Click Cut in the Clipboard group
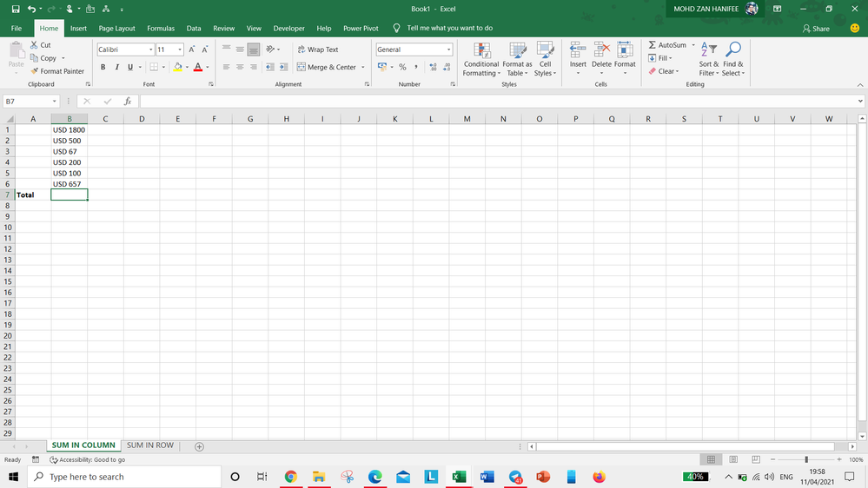 [x=41, y=45]
